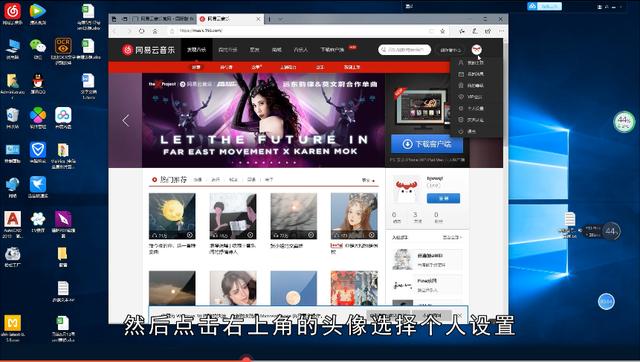Image resolution: width=640 pixels, height=362 pixels.
Task: Open VIP会员 entry in the dropdown
Action: pyautogui.click(x=475, y=97)
